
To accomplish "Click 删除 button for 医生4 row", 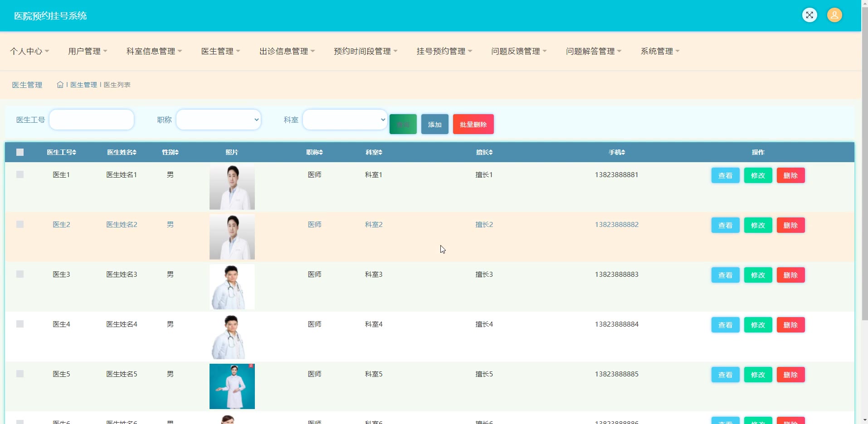I will pyautogui.click(x=790, y=325).
